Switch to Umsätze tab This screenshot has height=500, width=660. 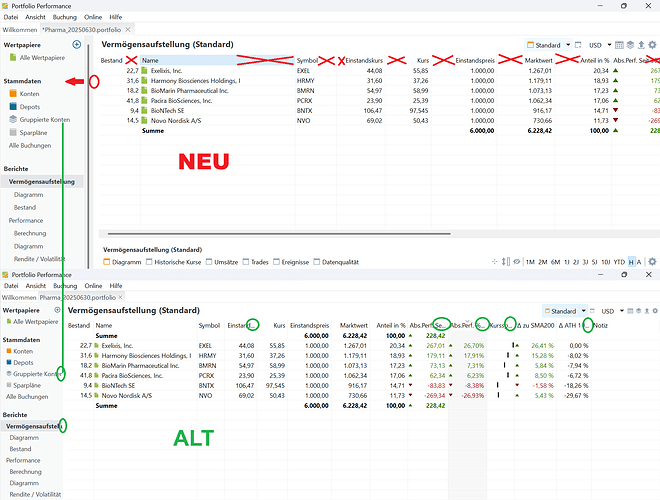click(222, 262)
